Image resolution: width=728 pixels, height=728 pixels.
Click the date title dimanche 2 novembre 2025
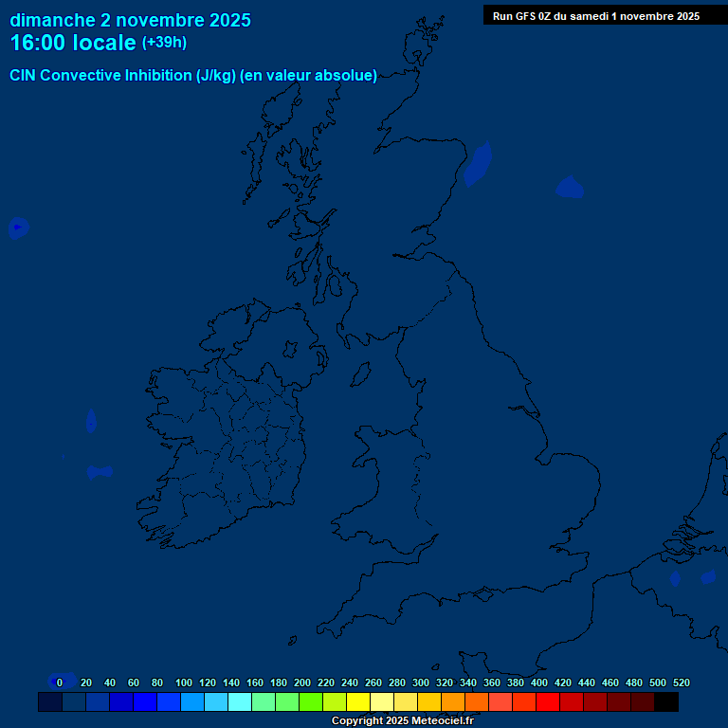[x=130, y=20]
